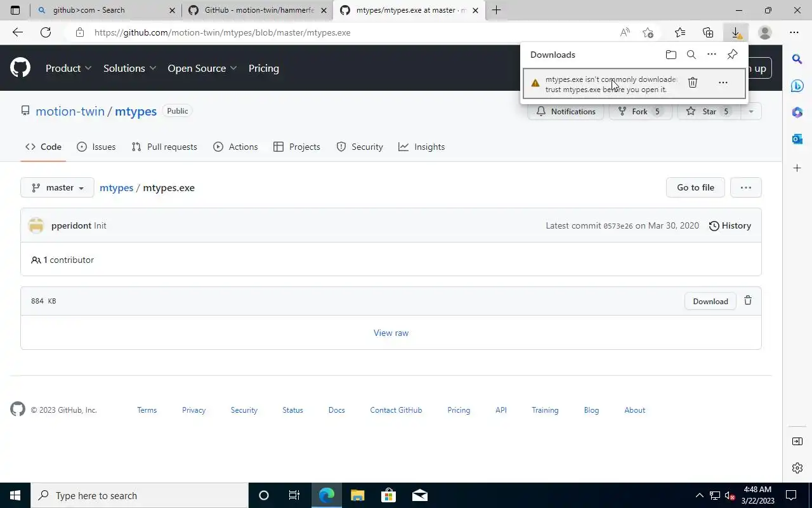Open More options in Downloads panel header

[712, 55]
